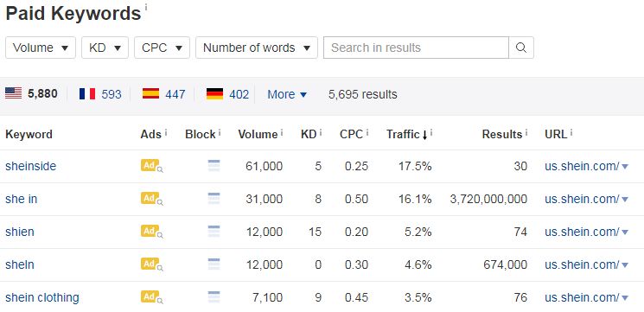Show SERP block icon for she in
The width and height of the screenshot is (644, 312).
tap(214, 199)
